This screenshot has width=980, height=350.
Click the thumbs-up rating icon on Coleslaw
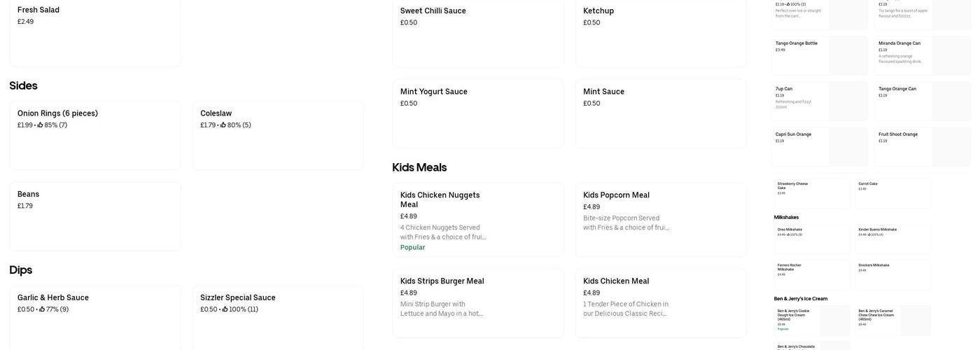click(223, 125)
